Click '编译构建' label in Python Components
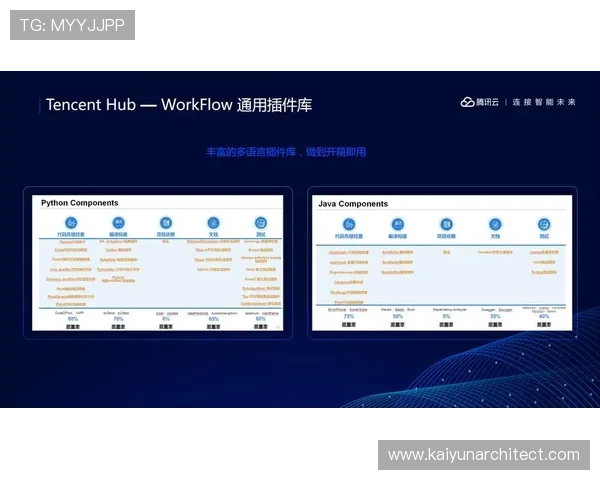 (x=118, y=234)
